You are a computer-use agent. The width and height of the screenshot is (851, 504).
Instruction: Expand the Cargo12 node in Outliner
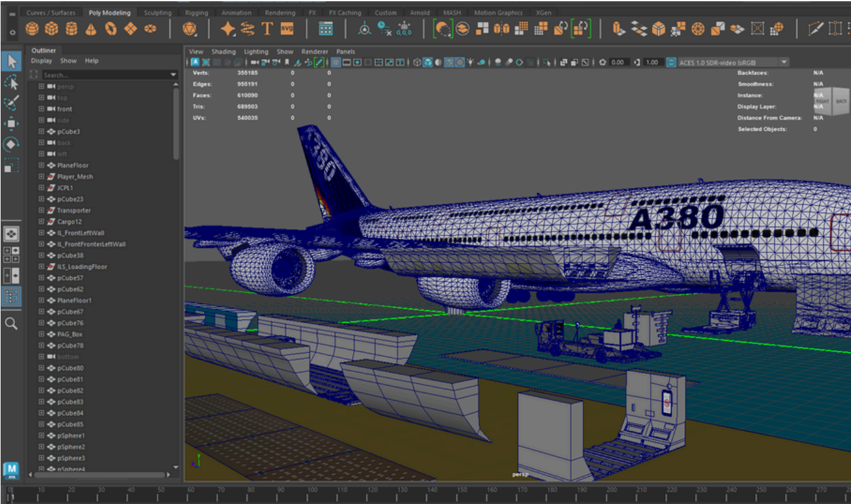point(42,221)
